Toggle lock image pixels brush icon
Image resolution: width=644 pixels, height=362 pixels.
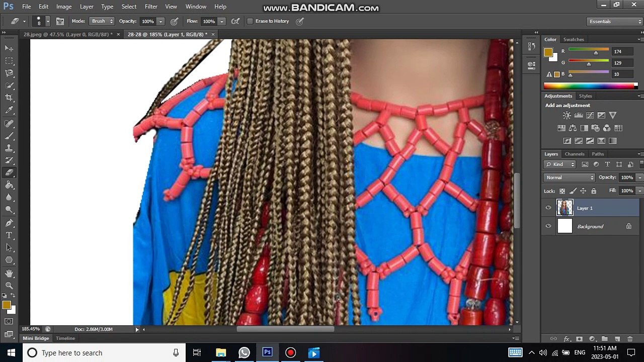(x=573, y=191)
